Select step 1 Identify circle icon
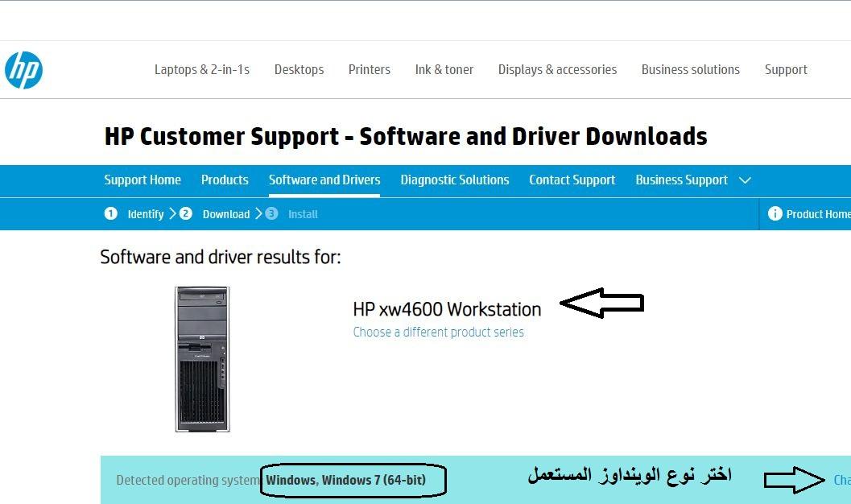 pyautogui.click(x=111, y=213)
